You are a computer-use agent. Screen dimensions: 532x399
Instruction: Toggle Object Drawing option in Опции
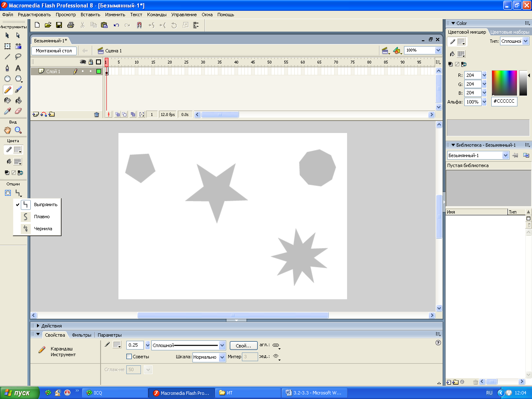[x=8, y=193]
